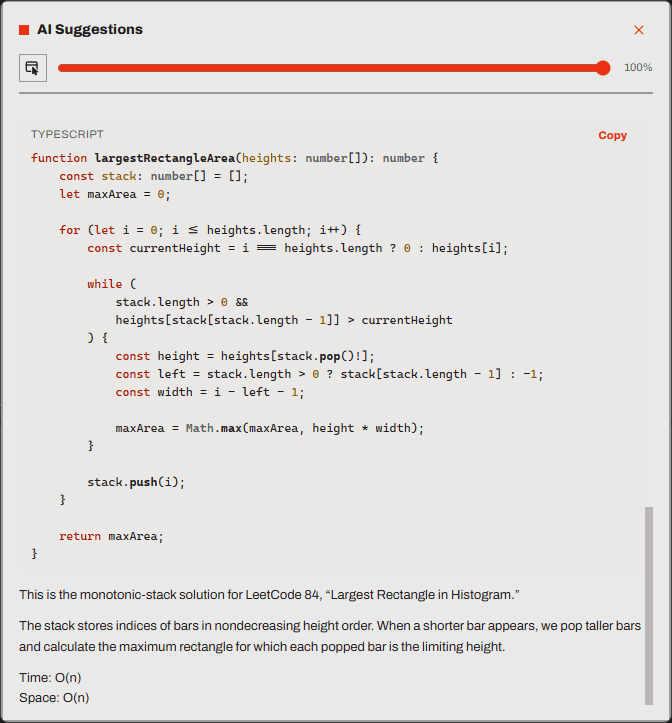Click the vertical scrollbar thumb
Image resolution: width=672 pixels, height=723 pixels.
pyautogui.click(x=648, y=605)
